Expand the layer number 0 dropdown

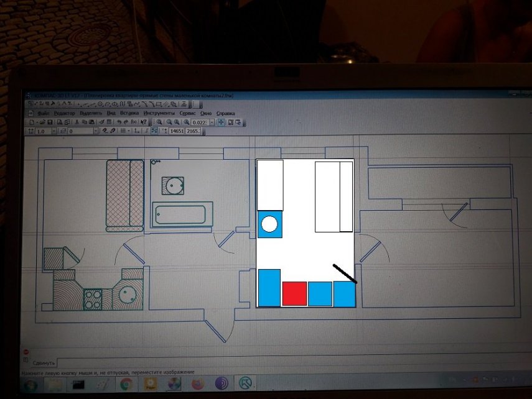[x=96, y=132]
